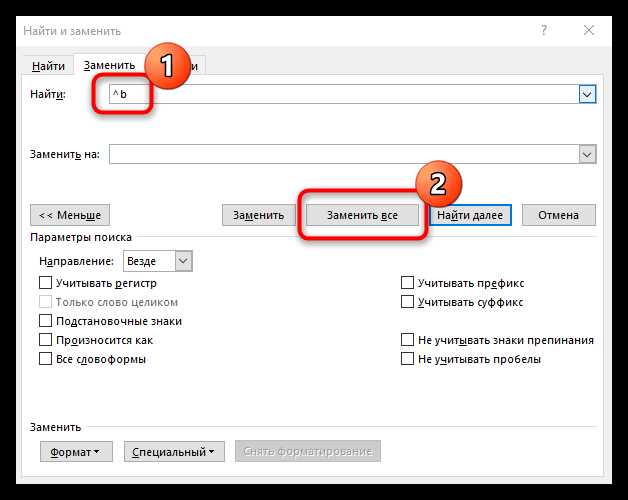Click the help question mark icon

pyautogui.click(x=544, y=33)
